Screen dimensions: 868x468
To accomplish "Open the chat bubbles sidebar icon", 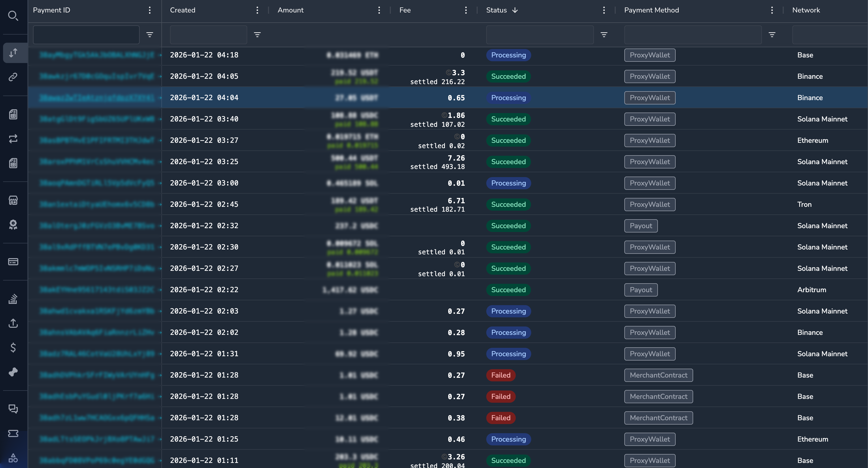I will 13,409.
